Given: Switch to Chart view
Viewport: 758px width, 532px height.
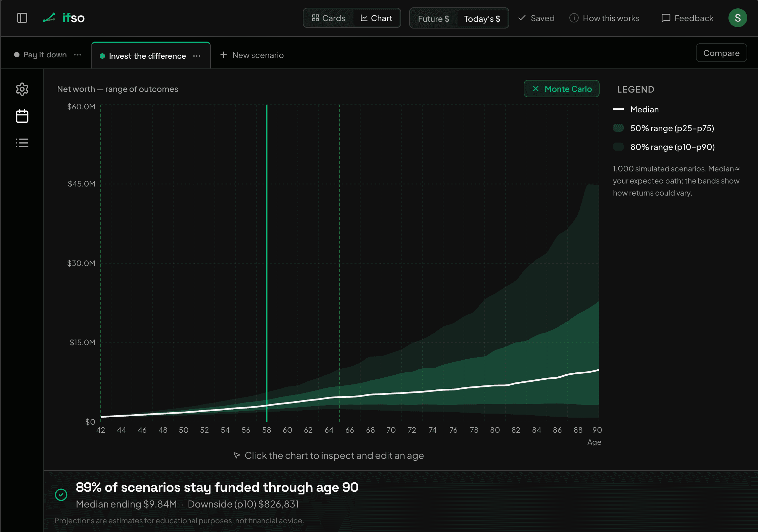Looking at the screenshot, I should pos(376,18).
